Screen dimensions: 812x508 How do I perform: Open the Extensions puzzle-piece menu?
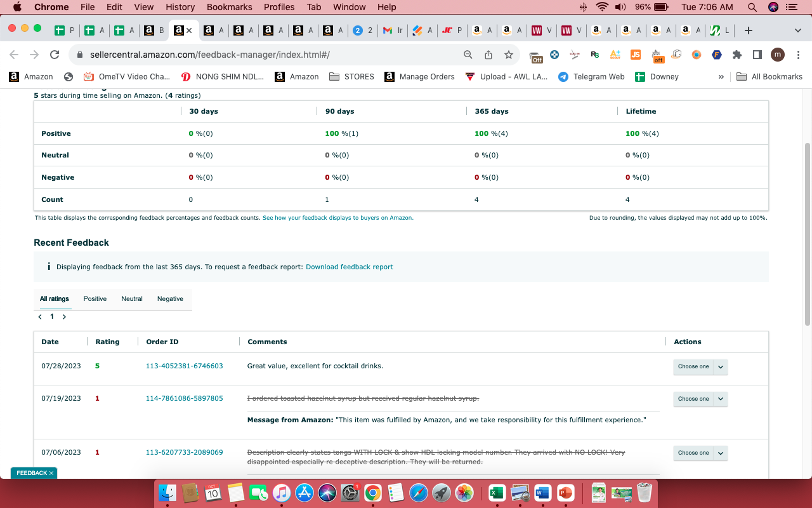(737, 55)
